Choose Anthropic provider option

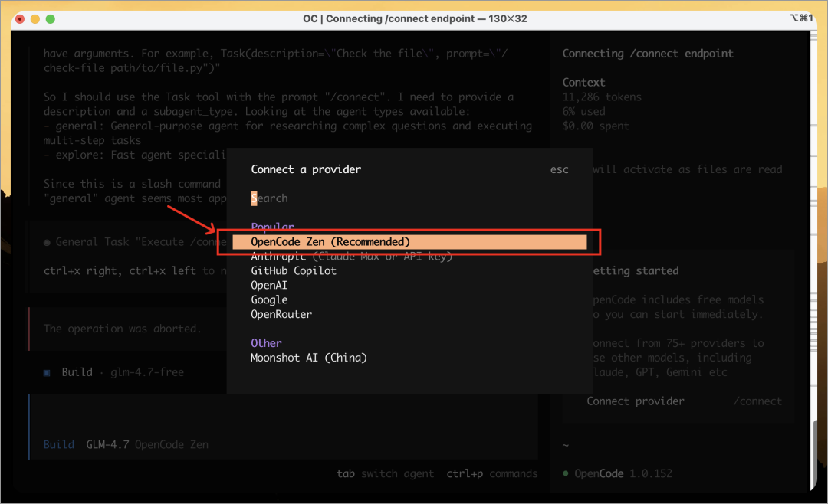coord(352,257)
